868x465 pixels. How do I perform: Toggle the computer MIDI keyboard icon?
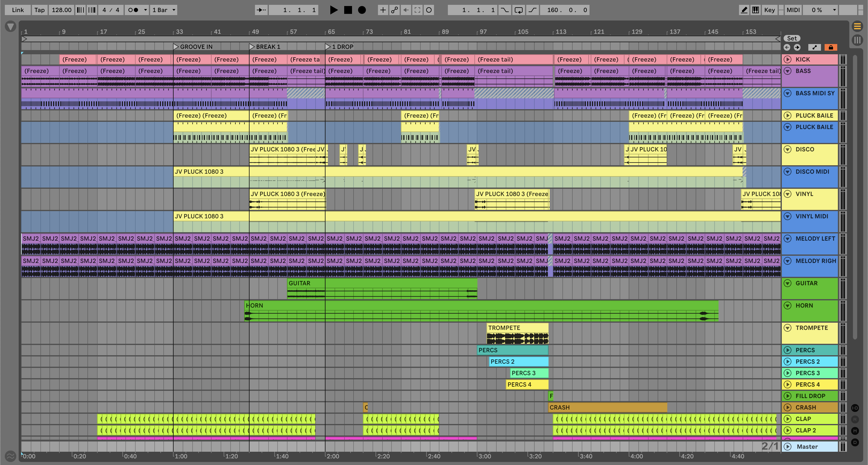756,10
